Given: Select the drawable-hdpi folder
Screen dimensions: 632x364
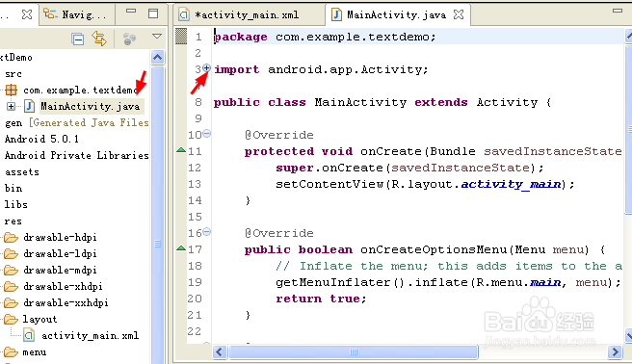Looking at the screenshot, I should 60,237.
